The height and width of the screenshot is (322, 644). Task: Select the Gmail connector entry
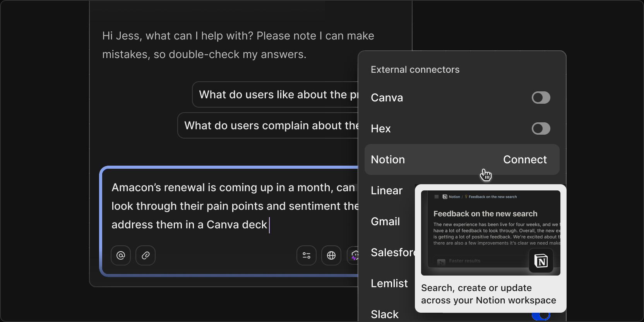(x=385, y=221)
